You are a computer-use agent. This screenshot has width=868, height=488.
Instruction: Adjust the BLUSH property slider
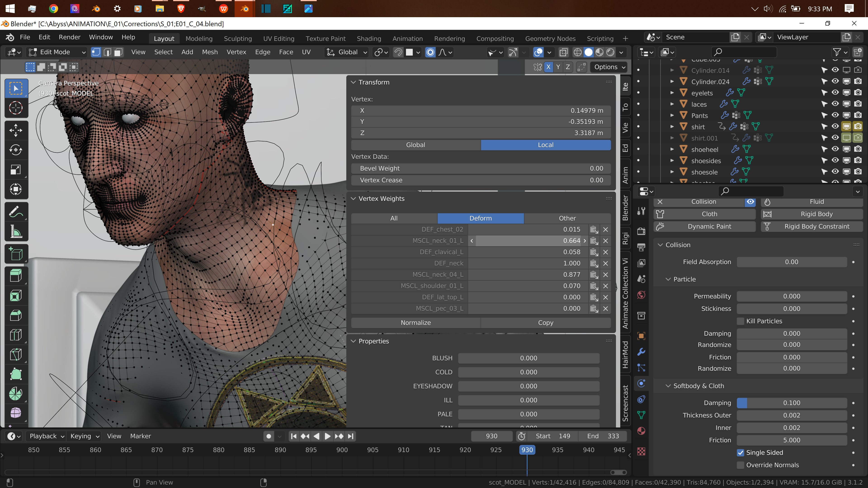coord(528,358)
